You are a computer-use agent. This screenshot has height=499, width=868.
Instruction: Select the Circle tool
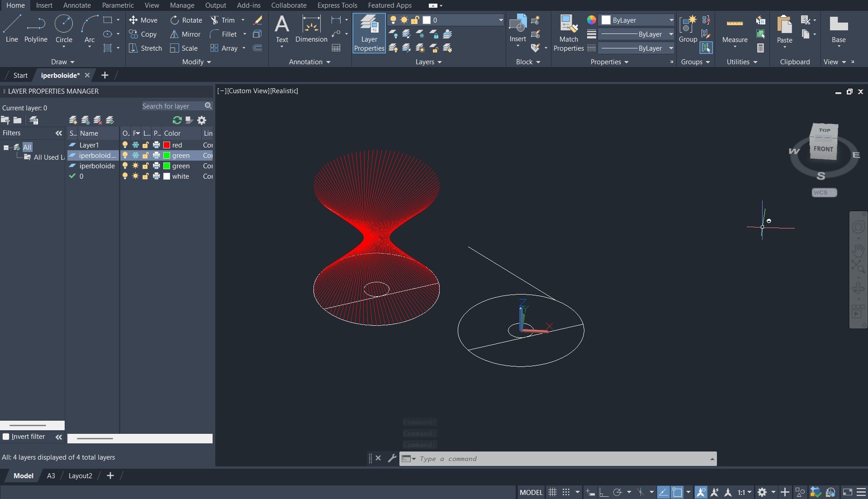tap(64, 28)
